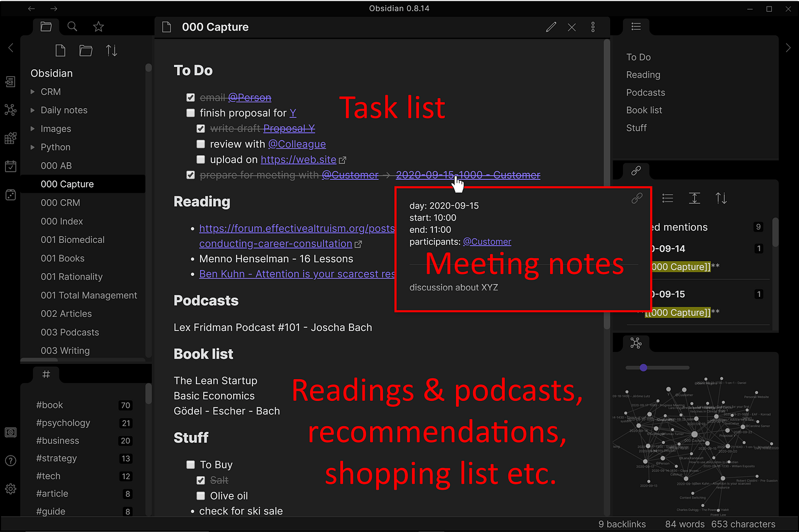The image size is (799, 532).
Task: Switch to the backlinks tab
Action: (636, 170)
